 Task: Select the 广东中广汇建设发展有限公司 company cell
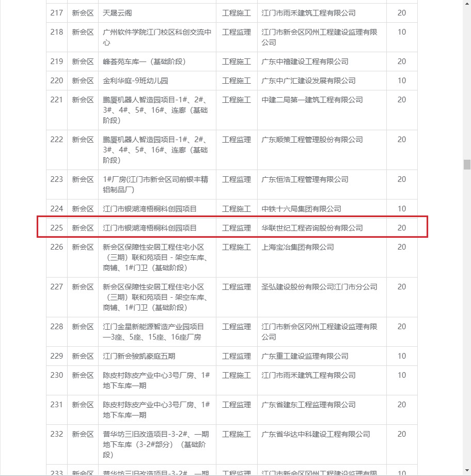tap(308, 81)
